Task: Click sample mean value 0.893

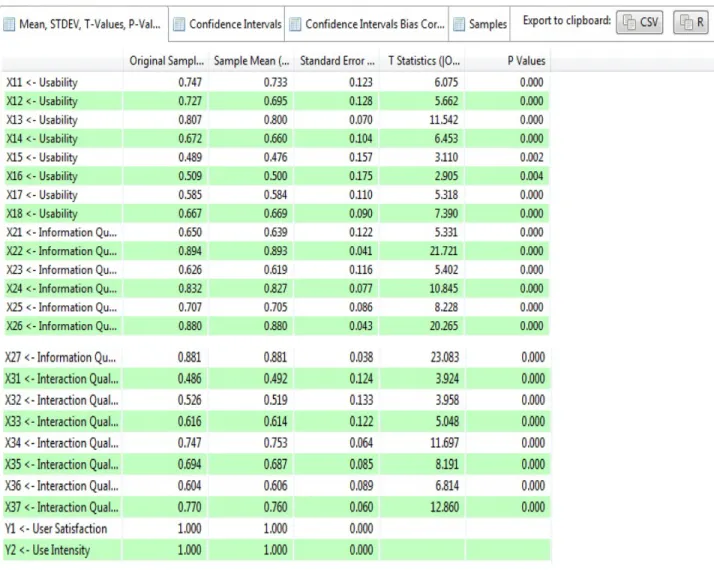Action: [275, 251]
